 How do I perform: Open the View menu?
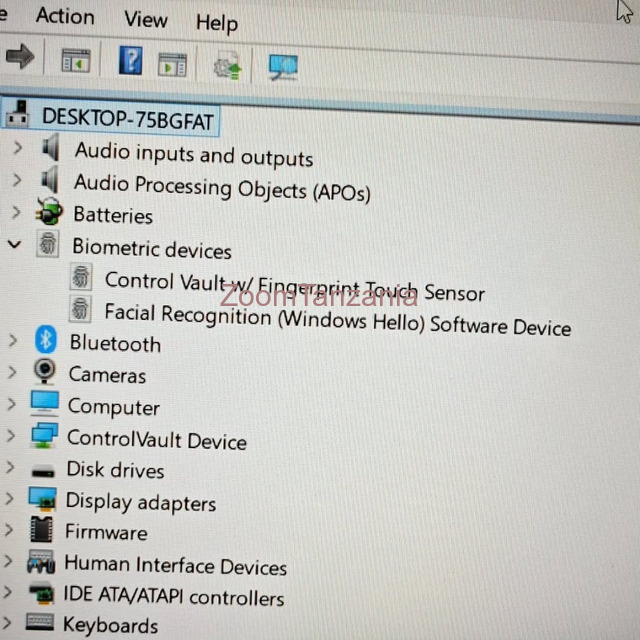pyautogui.click(x=146, y=19)
